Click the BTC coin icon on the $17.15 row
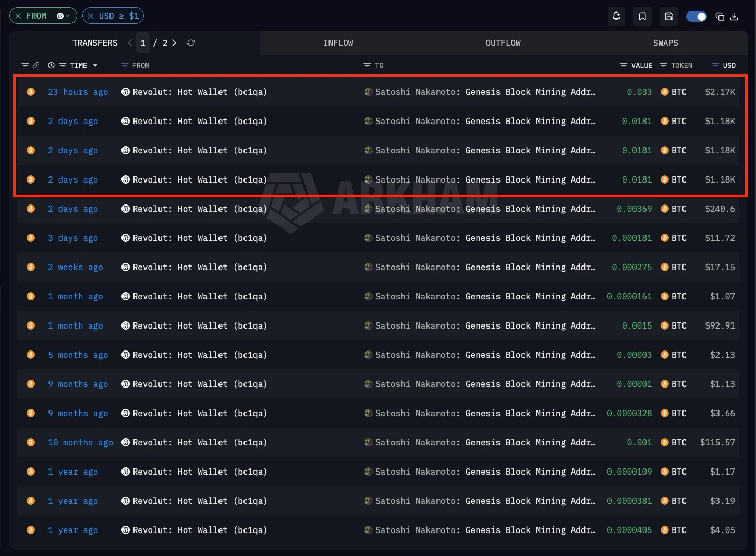Screen dimensions: 756x556 tap(665, 267)
